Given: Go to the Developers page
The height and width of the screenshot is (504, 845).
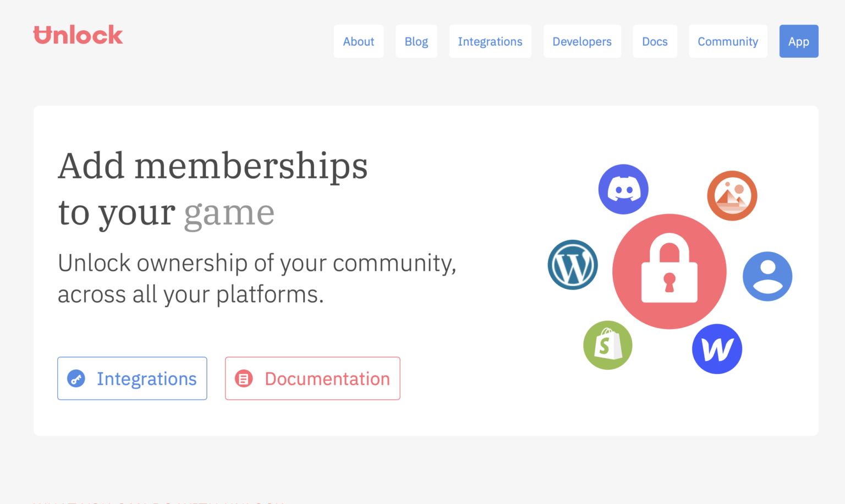Looking at the screenshot, I should click(x=582, y=41).
